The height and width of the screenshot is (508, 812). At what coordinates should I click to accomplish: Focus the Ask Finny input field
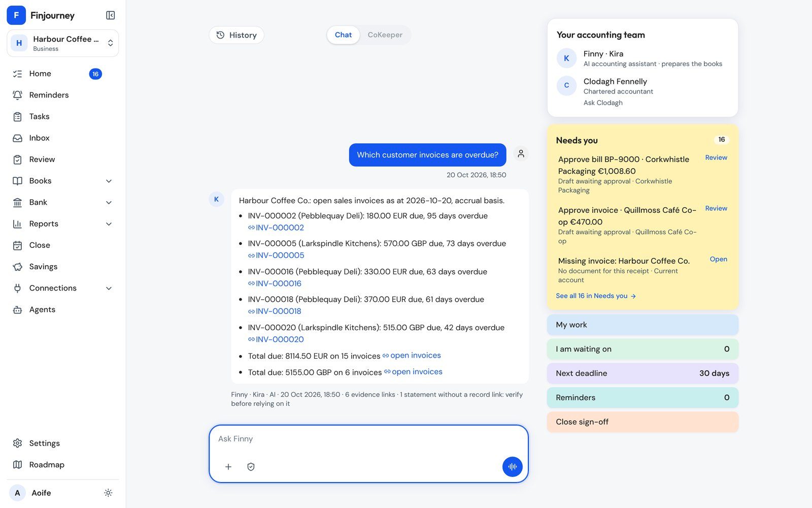tap(368, 439)
